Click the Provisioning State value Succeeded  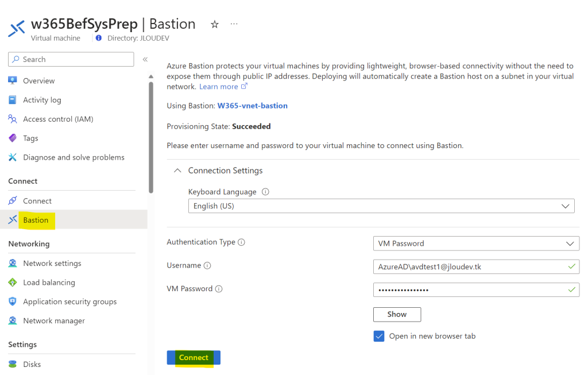252,126
